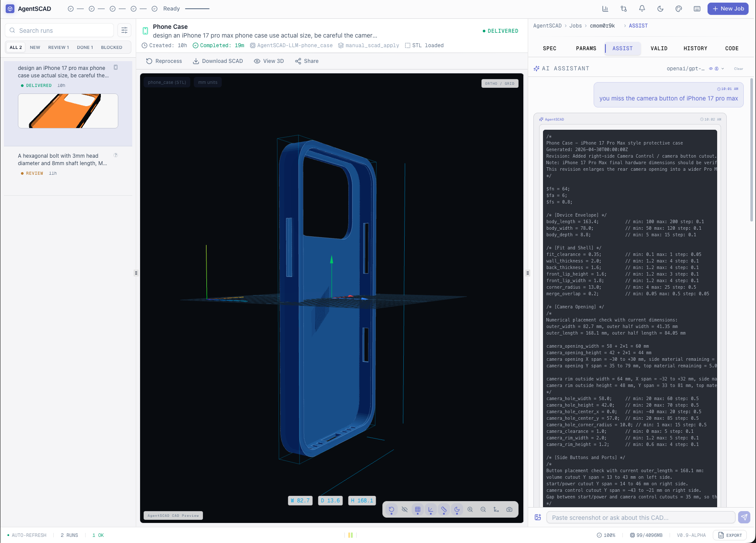Image resolution: width=756 pixels, height=543 pixels.
Task: Focus the Paste screenshot or ask input
Action: tap(641, 518)
